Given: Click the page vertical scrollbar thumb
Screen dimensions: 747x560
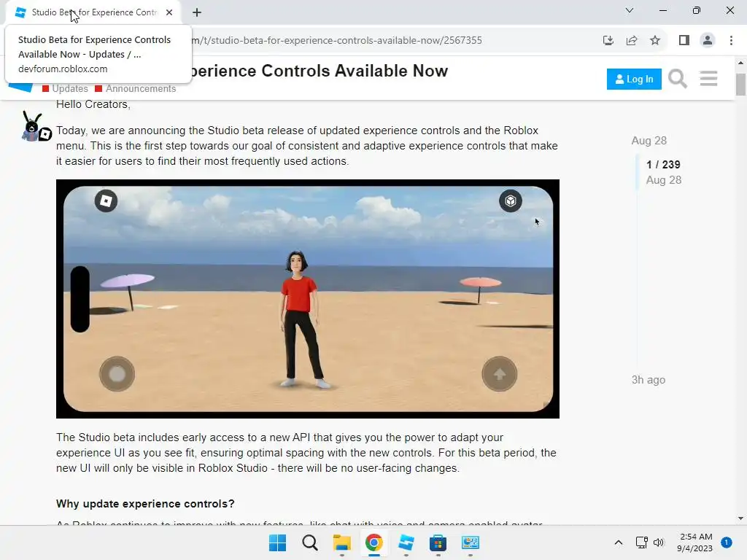Looking at the screenshot, I should [740, 85].
